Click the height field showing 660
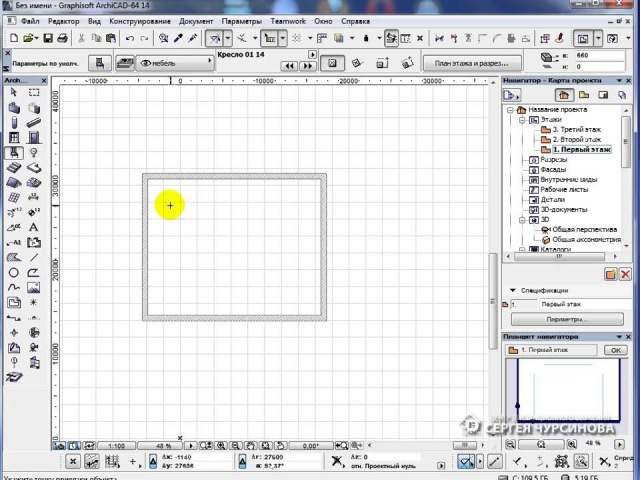Screen dimensions: 640x480 tap(600, 55)
